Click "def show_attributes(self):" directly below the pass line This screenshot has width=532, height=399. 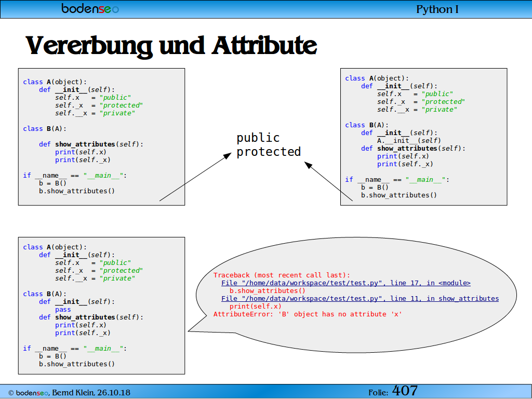pos(91,317)
